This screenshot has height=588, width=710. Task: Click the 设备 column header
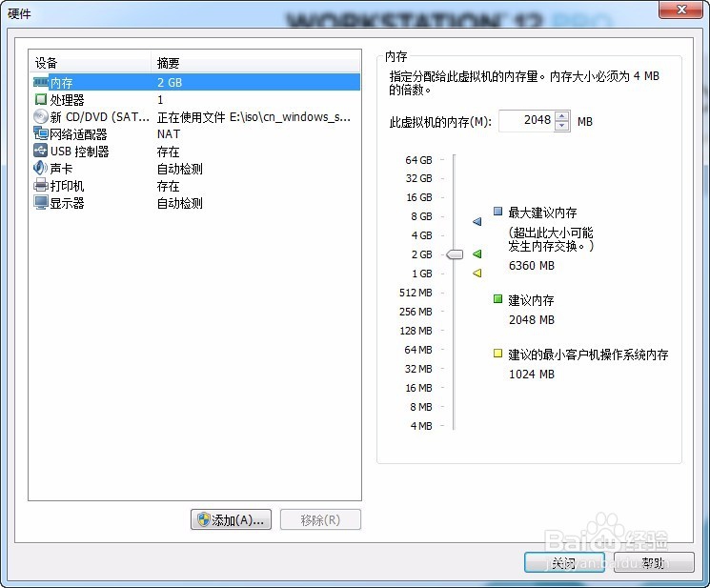(x=91, y=63)
